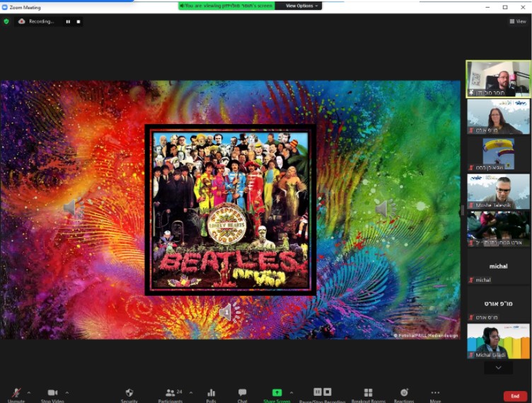Screen dimensions: 532x403
Task: Pause recording in bottom toolbar
Action: pyautogui.click(x=317, y=392)
